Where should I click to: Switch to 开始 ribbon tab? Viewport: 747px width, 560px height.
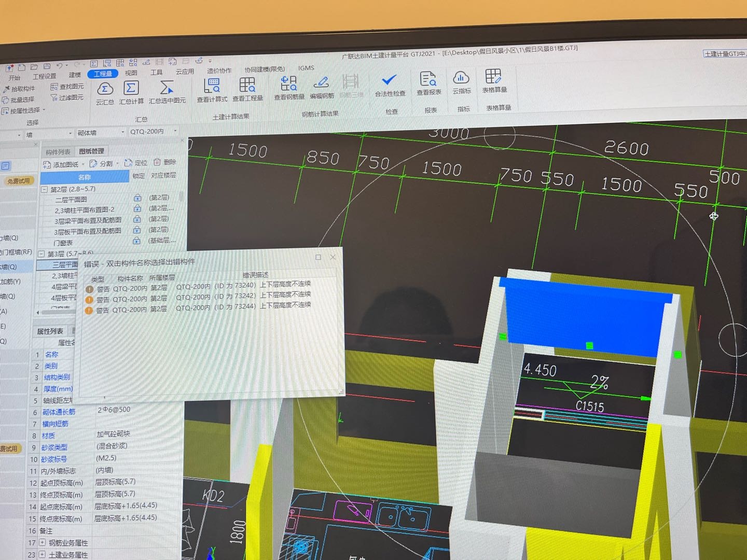click(15, 78)
